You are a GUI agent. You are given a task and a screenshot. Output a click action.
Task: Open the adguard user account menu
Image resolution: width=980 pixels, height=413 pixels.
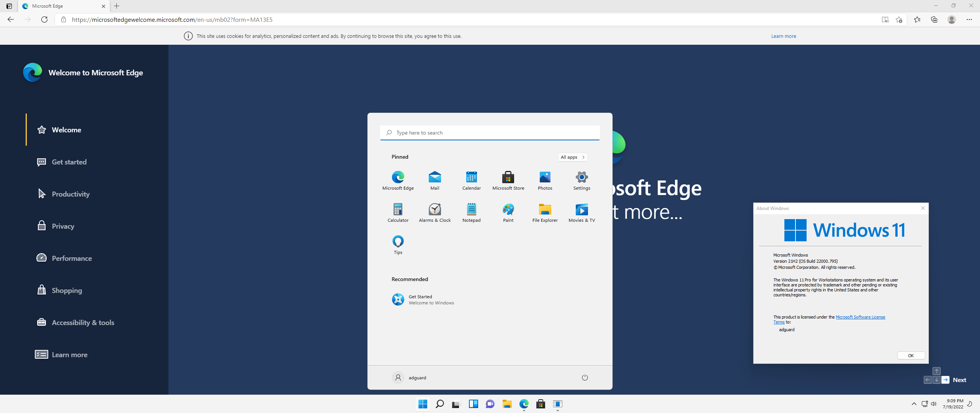[x=409, y=377]
